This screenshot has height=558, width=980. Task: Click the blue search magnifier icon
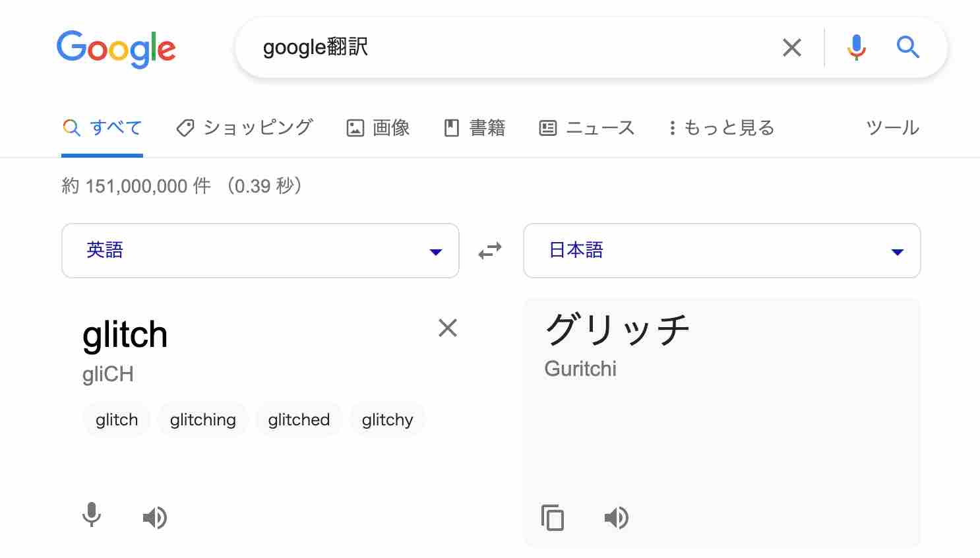click(x=907, y=47)
